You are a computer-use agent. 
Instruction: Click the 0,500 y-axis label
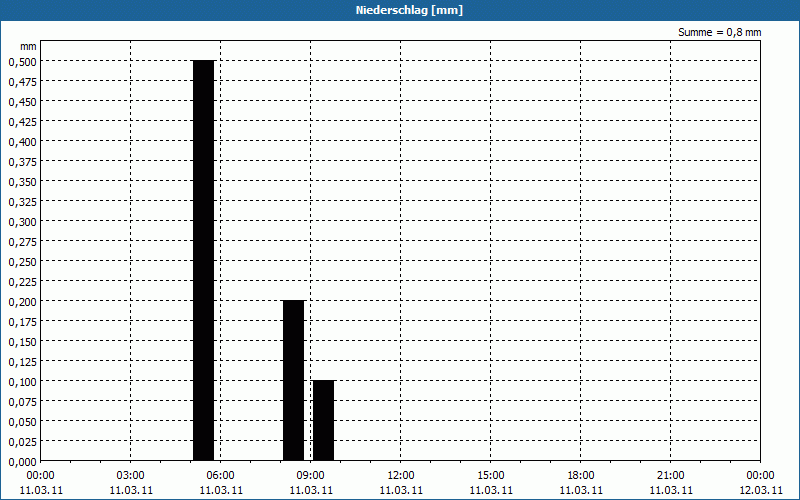pyautogui.click(x=22, y=62)
